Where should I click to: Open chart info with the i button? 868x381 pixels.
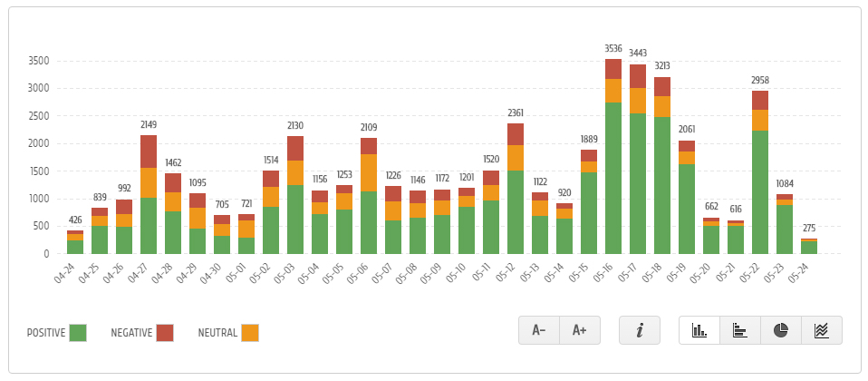(x=640, y=330)
